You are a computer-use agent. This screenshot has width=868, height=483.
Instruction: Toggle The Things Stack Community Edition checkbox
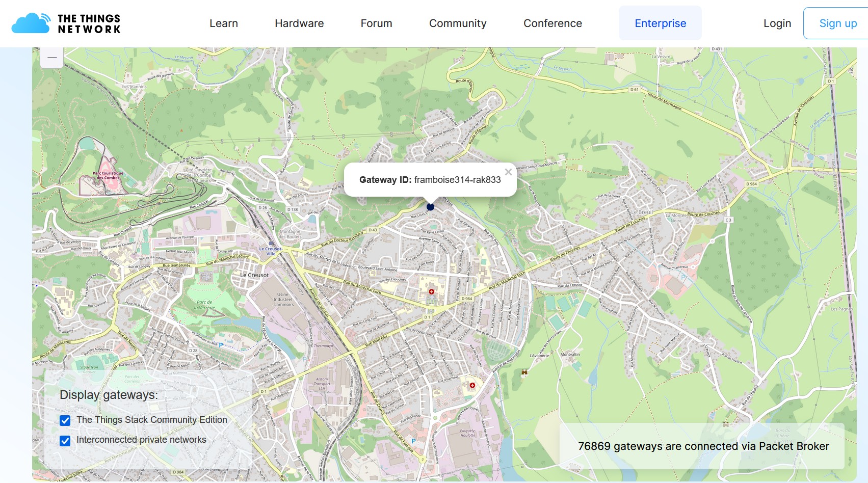(x=65, y=420)
